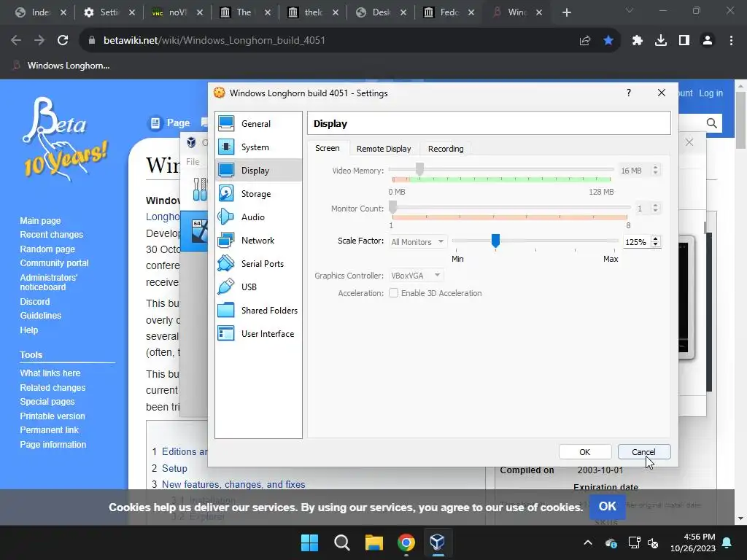Open Storage settings category

tap(258, 194)
